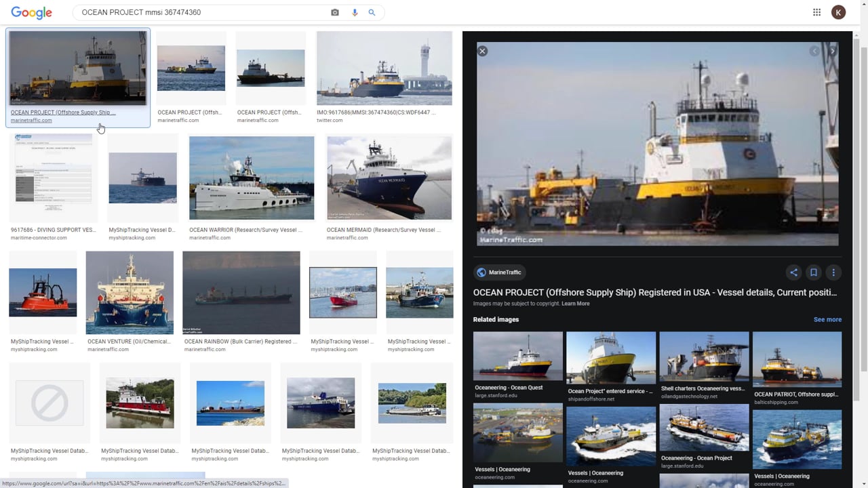Open related image OCEAN PATRIOT offshore supply
This screenshot has height=488, width=868.
(797, 359)
